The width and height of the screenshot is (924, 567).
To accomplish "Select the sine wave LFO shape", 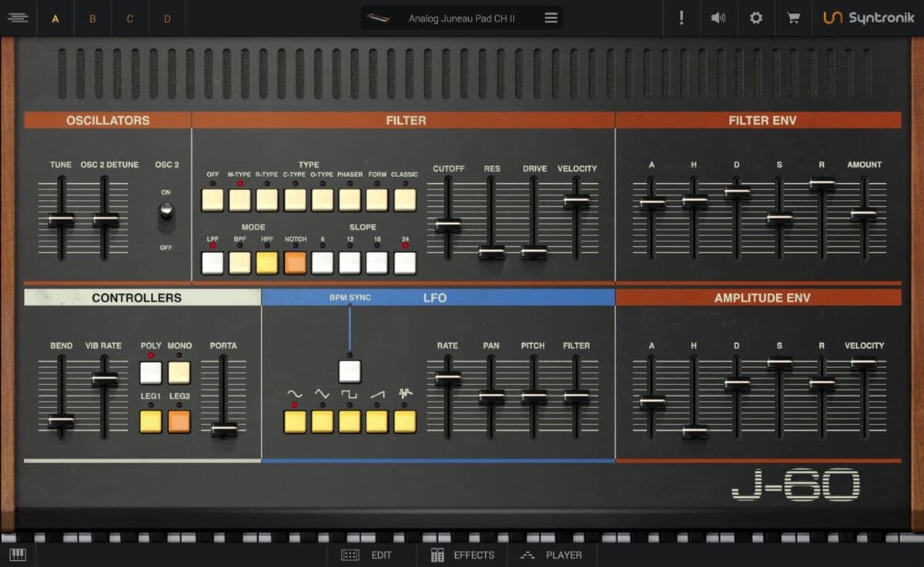I will click(x=295, y=420).
